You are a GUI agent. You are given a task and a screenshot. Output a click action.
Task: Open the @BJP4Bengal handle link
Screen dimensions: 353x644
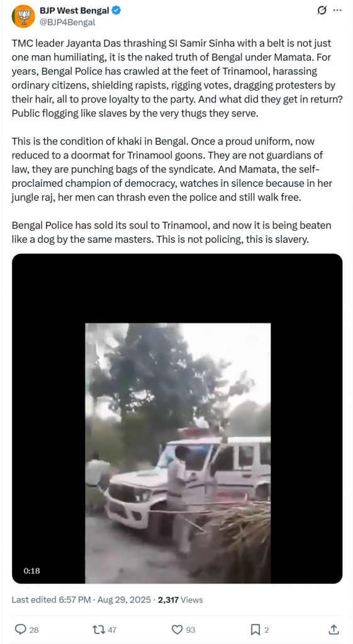click(x=67, y=23)
